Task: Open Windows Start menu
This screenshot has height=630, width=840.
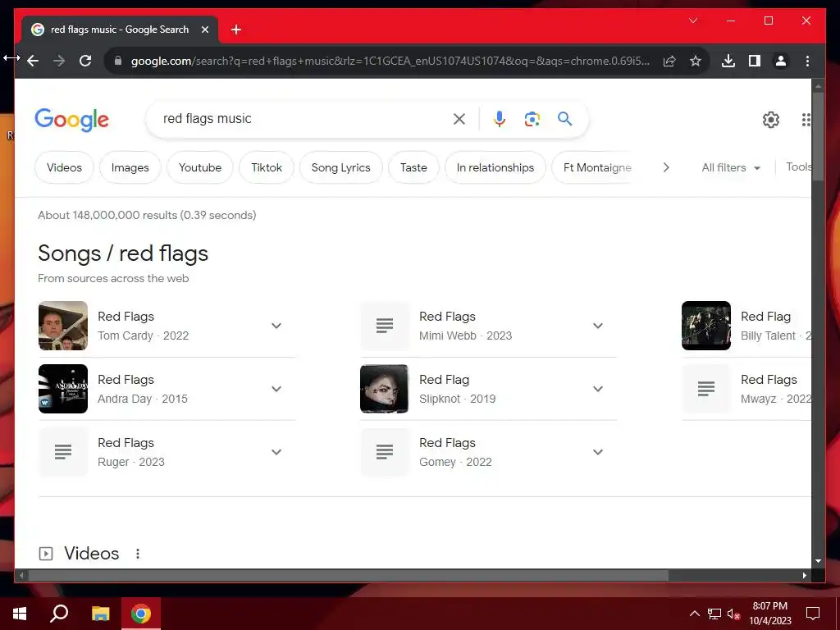Action: pos(20,614)
